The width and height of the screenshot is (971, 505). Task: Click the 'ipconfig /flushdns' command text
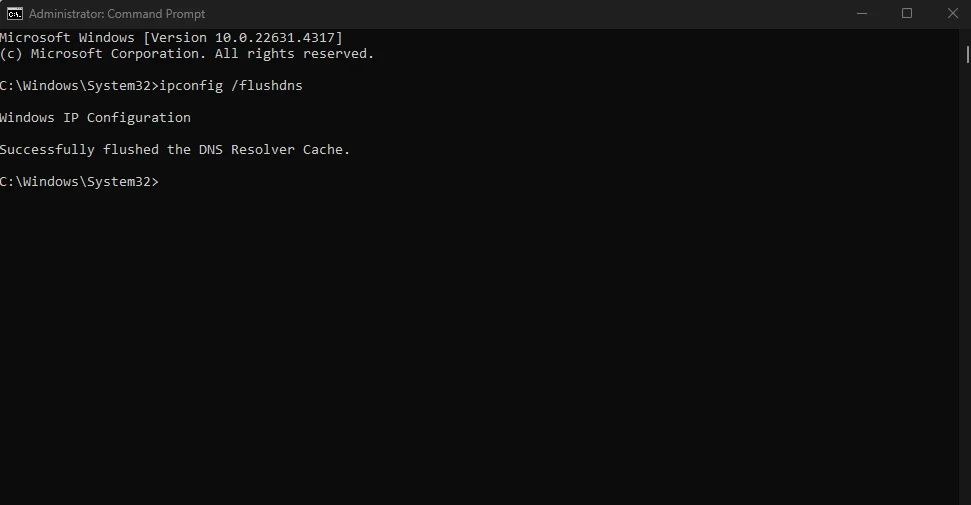pyautogui.click(x=231, y=86)
